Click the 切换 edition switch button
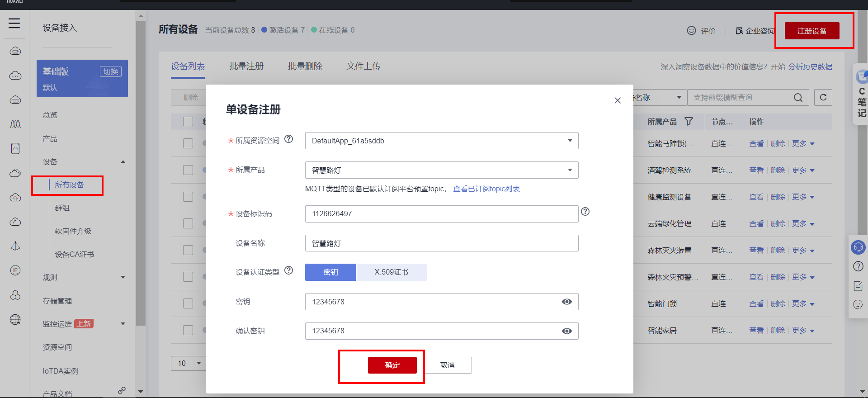Screen dimensions: 868x398 click(110, 71)
